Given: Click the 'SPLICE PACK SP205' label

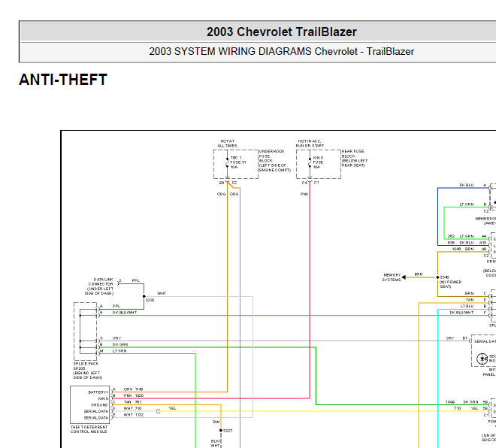Looking at the screenshot, I should point(88,371).
